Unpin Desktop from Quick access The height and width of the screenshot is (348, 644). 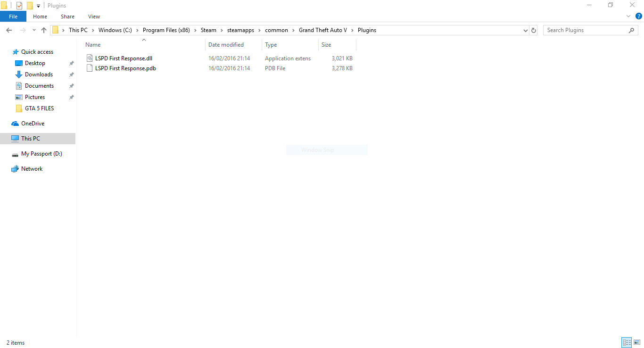pyautogui.click(x=71, y=63)
